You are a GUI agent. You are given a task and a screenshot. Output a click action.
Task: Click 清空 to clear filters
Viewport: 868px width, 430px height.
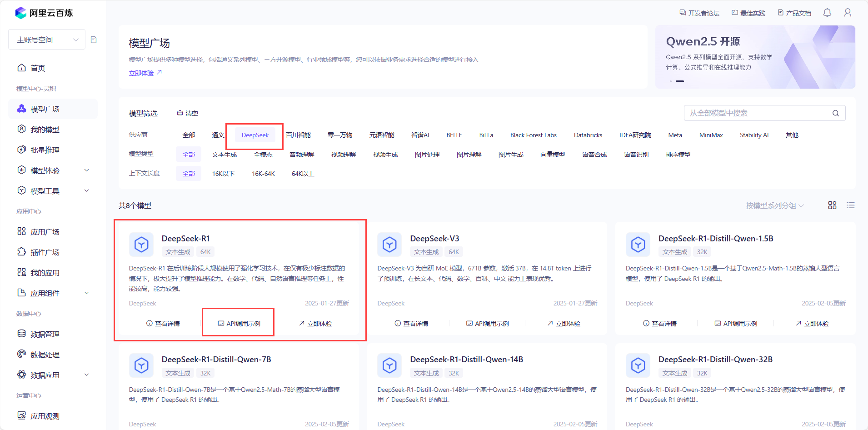click(x=187, y=113)
